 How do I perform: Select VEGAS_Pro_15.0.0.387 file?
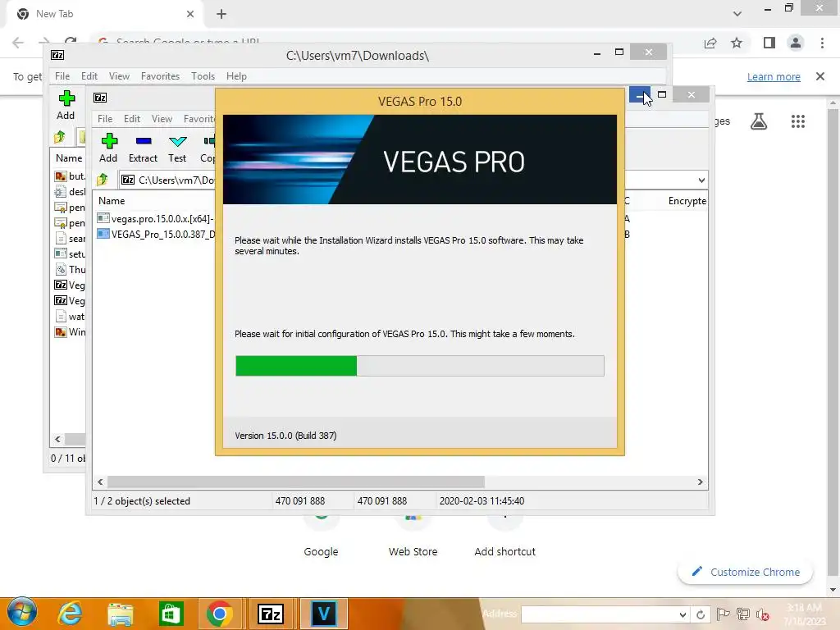(x=155, y=234)
